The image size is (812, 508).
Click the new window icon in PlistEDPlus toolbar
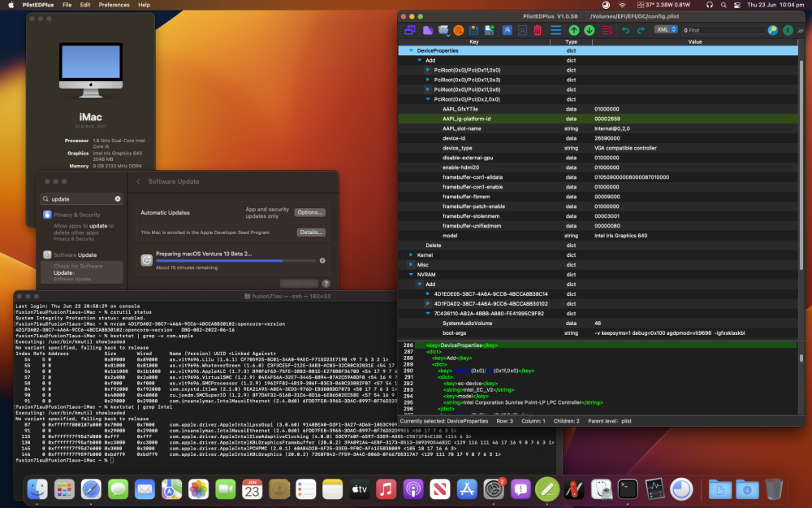410,30
